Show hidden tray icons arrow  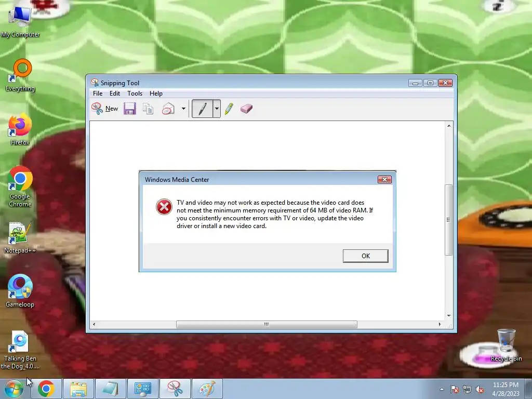[x=442, y=389]
